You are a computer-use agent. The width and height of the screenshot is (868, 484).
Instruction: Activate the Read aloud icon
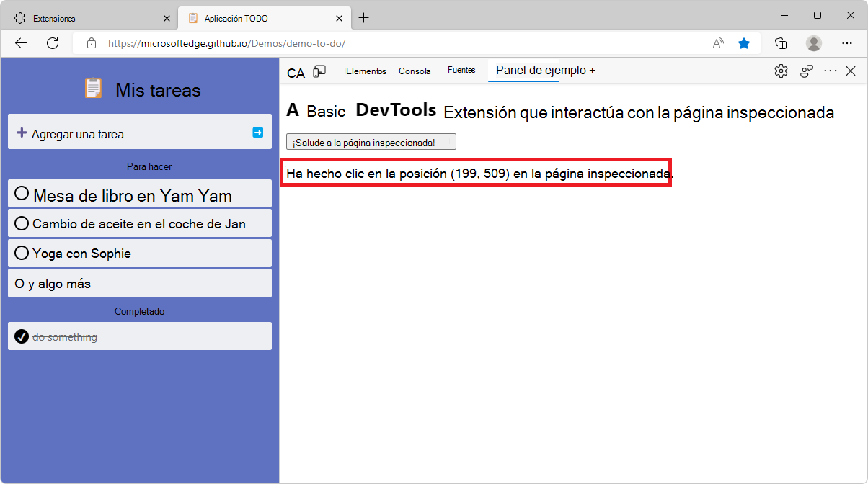click(x=717, y=43)
